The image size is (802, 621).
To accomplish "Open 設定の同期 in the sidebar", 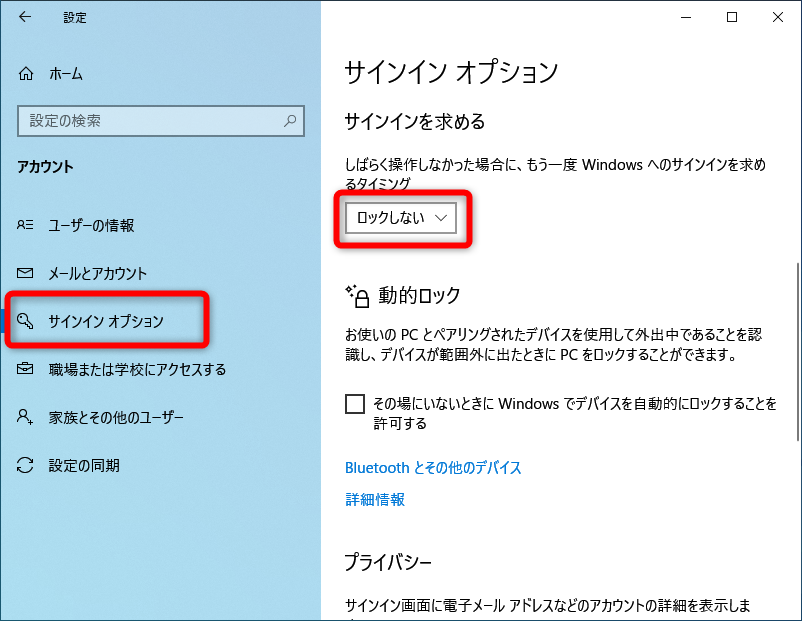I will (x=84, y=465).
